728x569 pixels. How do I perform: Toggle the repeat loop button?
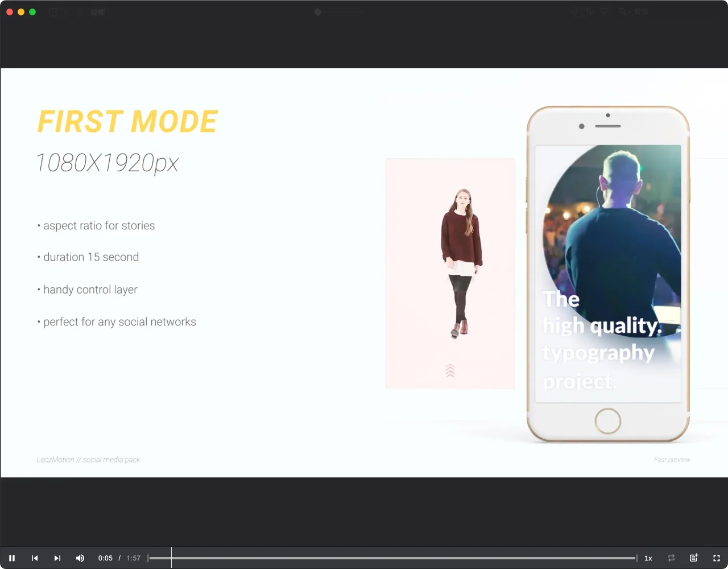pos(671,558)
